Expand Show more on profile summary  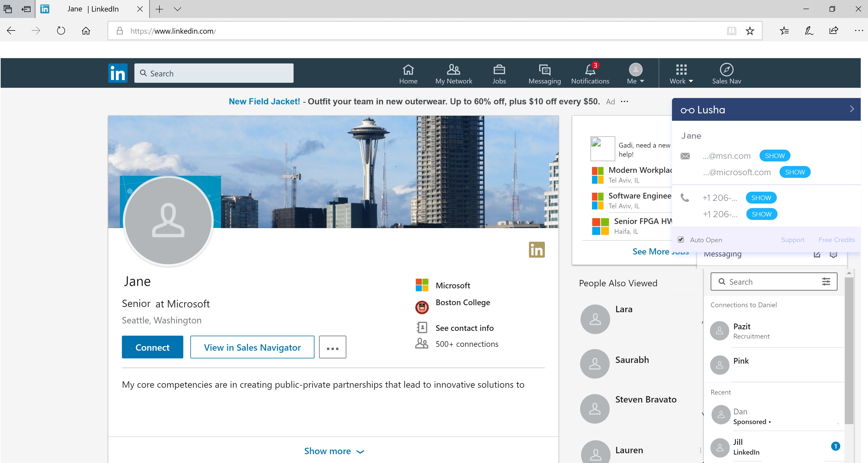point(333,451)
